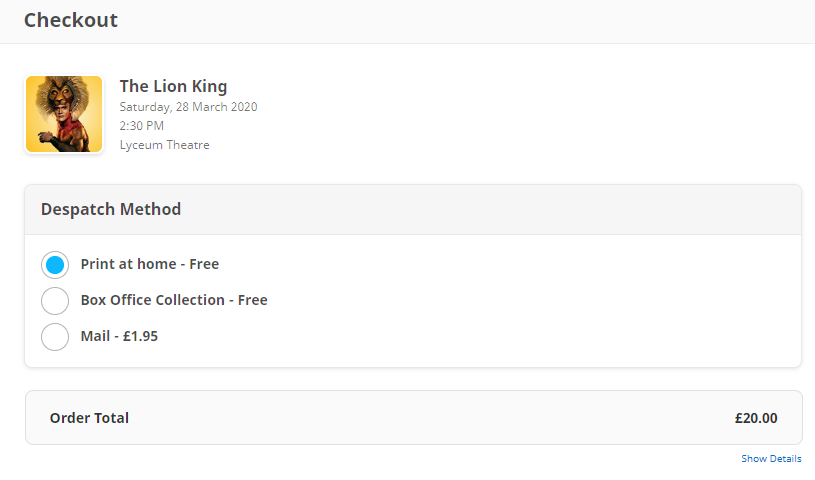Click The Lion King show title
Screen dimensions: 815x480
173,86
